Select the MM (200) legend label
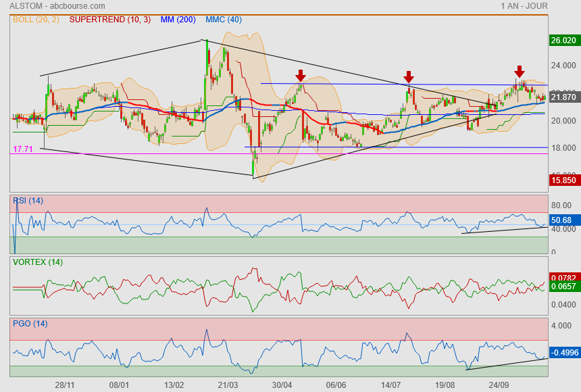 (x=178, y=20)
